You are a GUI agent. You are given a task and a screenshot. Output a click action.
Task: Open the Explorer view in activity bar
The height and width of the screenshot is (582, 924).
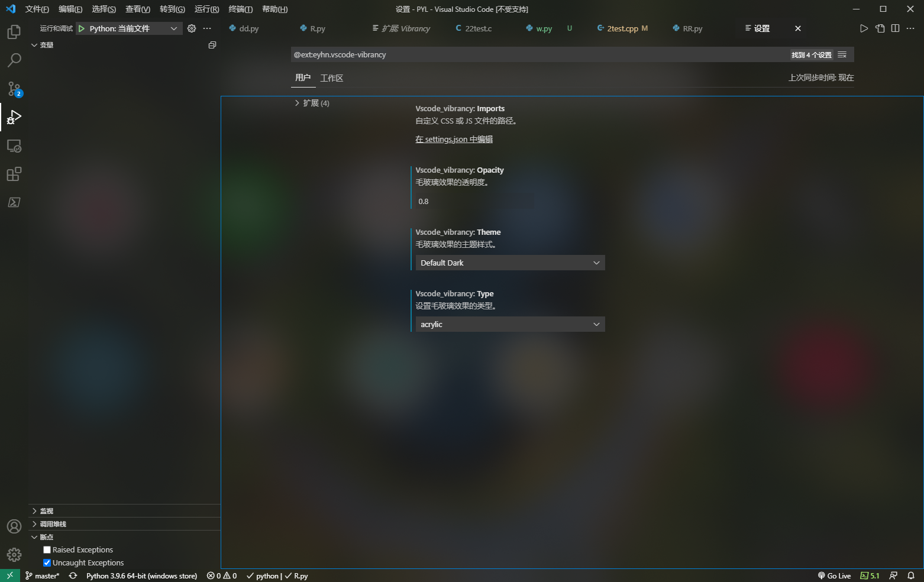14,32
